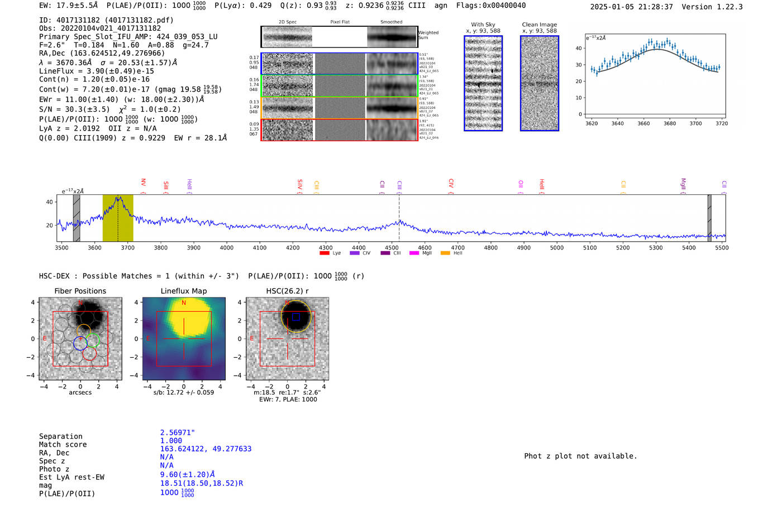The width and height of the screenshot is (782, 532).
Task: Click the Version 1.22.3 label
Action: (x=712, y=7)
